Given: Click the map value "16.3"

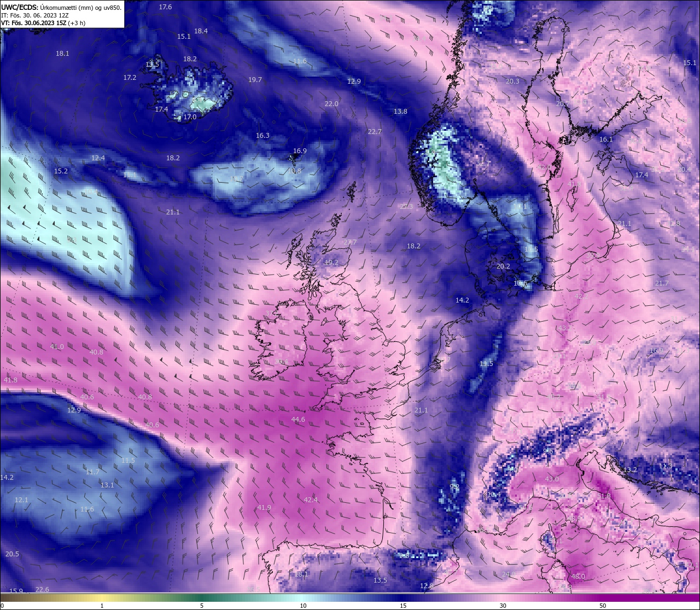Looking at the screenshot, I should tap(262, 136).
